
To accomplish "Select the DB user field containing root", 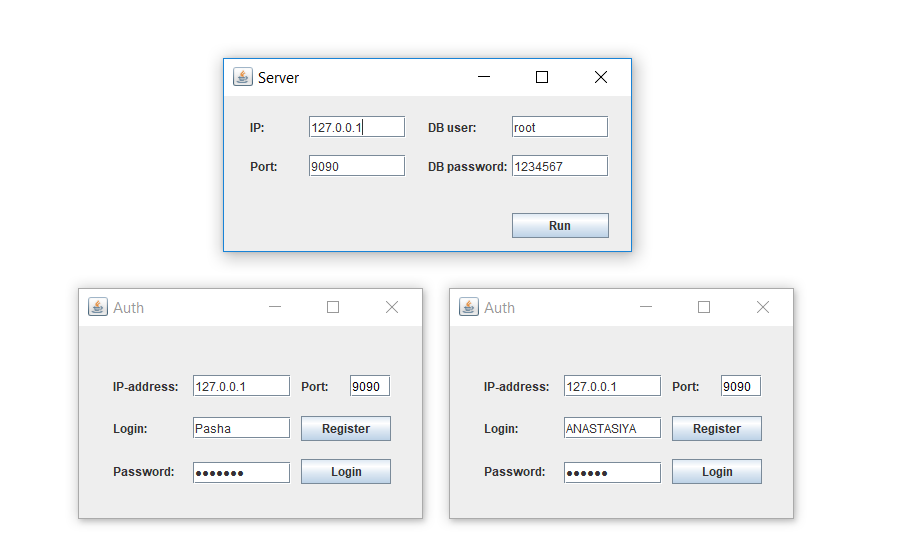I will [560, 127].
